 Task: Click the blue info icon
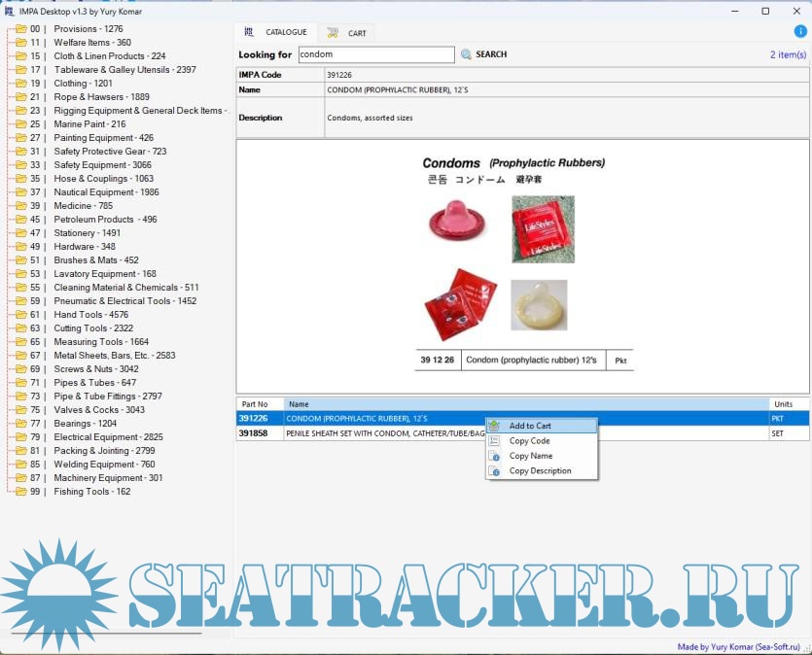click(x=800, y=31)
